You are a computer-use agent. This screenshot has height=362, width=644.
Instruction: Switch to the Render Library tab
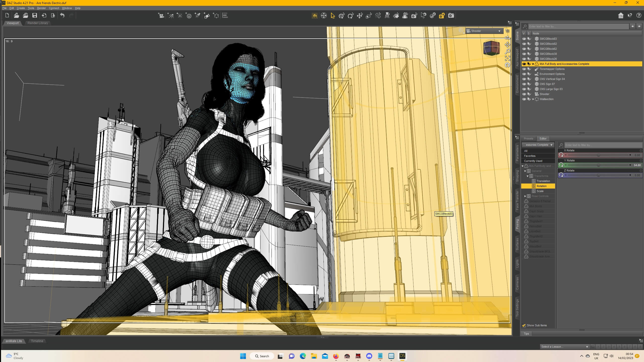click(38, 23)
